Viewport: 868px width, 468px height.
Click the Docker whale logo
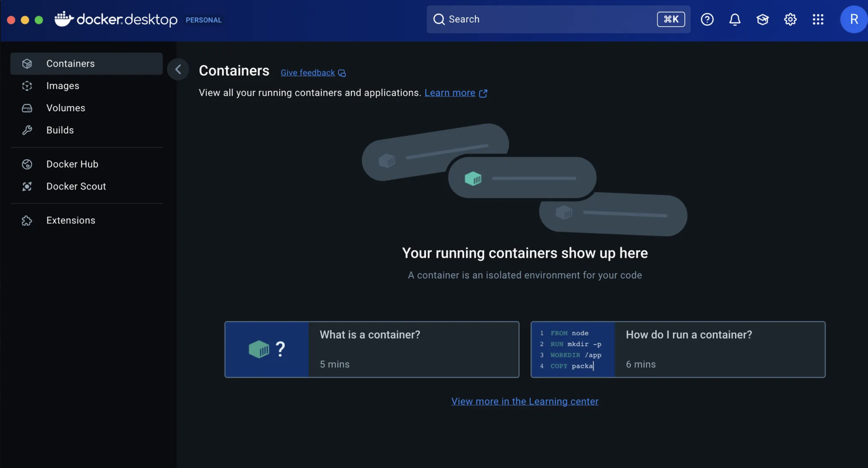point(64,19)
